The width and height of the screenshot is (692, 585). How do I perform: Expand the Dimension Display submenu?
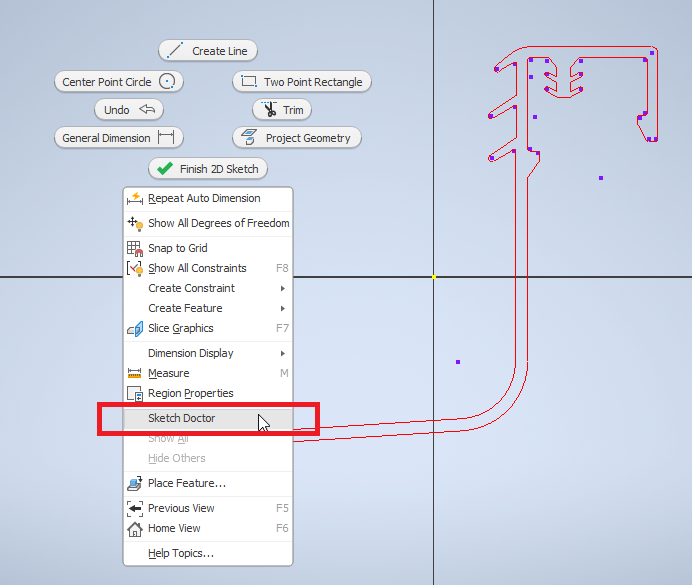coord(208,353)
